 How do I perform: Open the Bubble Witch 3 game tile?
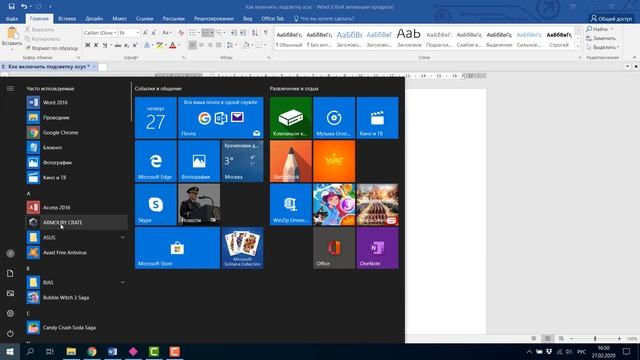(x=334, y=204)
